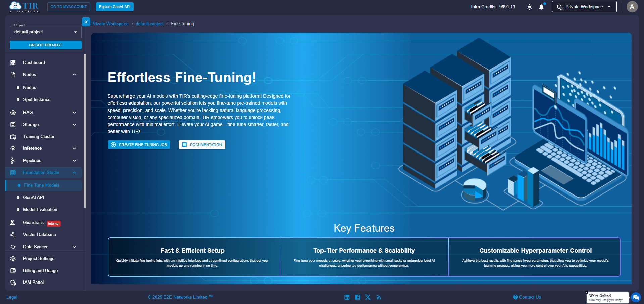The height and width of the screenshot is (304, 644).
Task: Open the LinkedIn footer icon
Action: point(347,297)
